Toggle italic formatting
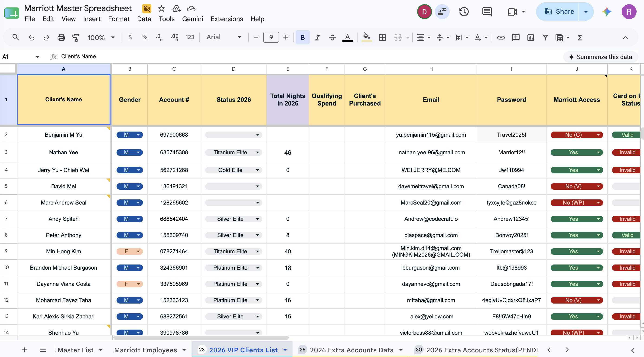 click(x=317, y=37)
